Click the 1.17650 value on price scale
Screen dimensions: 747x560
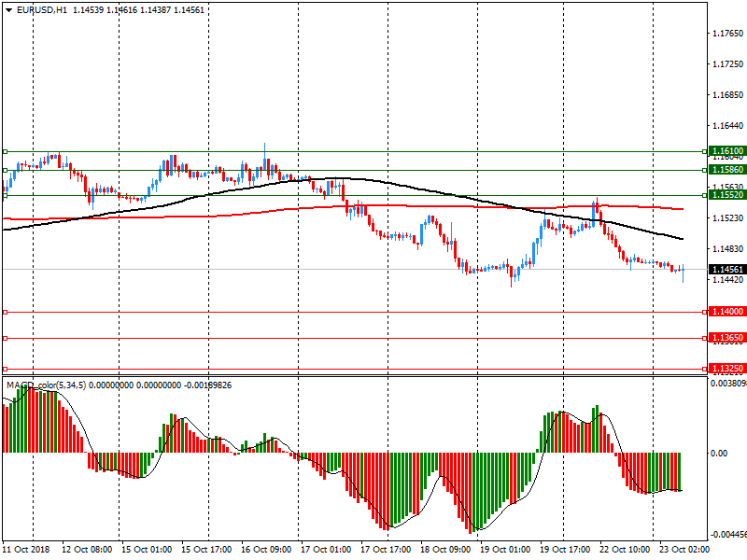(726, 34)
